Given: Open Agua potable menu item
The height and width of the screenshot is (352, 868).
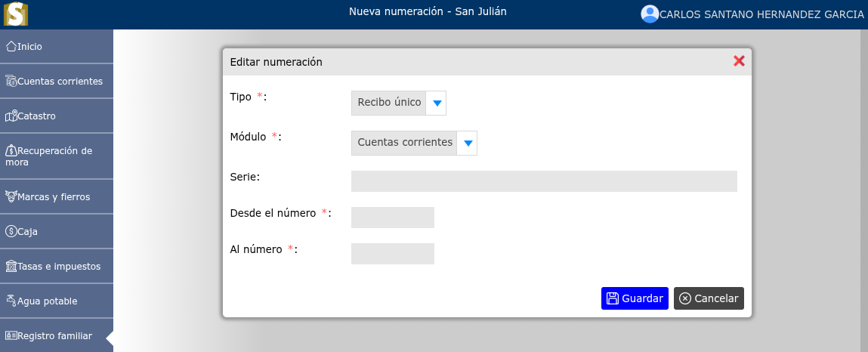Looking at the screenshot, I should click(x=57, y=301).
